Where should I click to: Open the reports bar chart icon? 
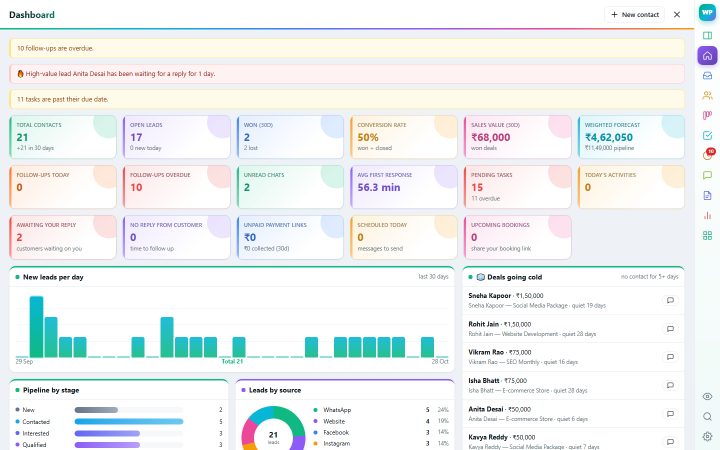point(707,215)
